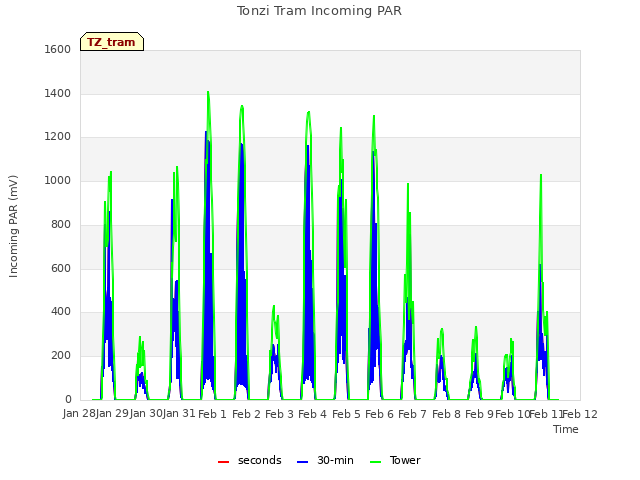640x480 pixels.
Task: Click the 'Jan 31' x-axis date label
Action: coord(179,414)
